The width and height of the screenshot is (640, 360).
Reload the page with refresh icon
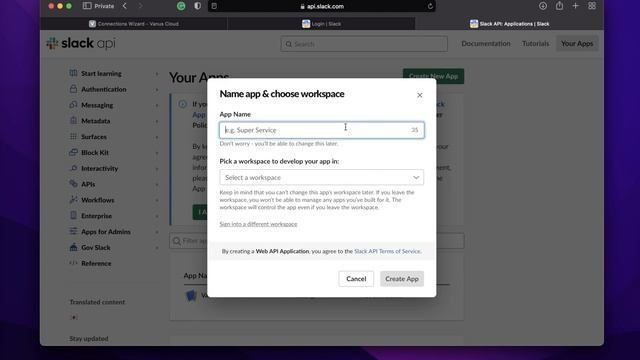pos(430,6)
